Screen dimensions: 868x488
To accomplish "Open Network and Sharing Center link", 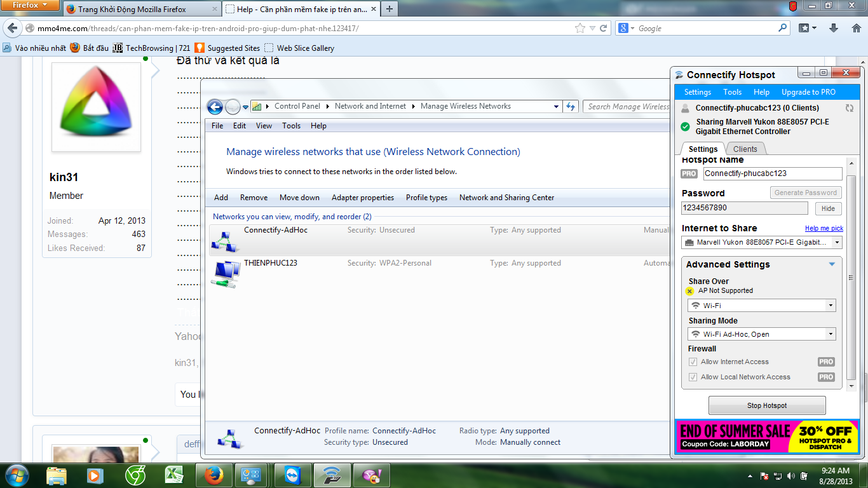I will coord(506,198).
